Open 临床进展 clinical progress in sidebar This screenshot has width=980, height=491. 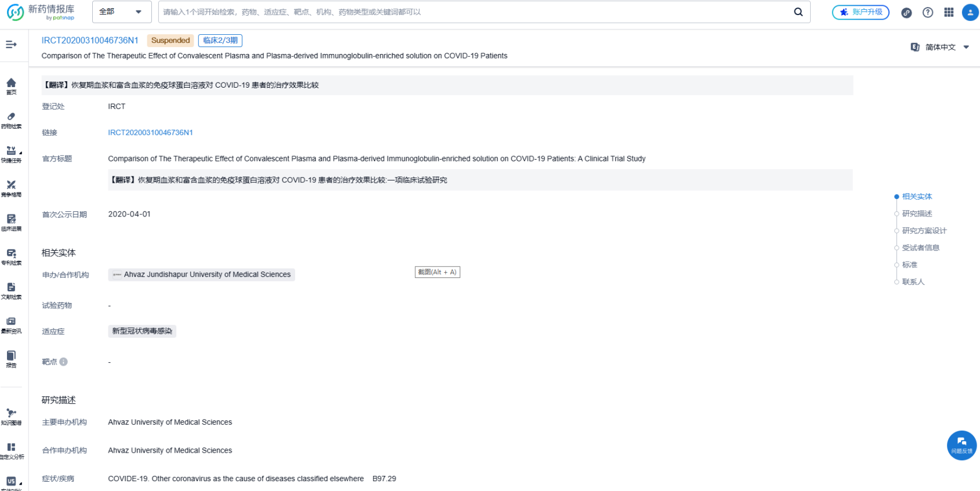[11, 222]
